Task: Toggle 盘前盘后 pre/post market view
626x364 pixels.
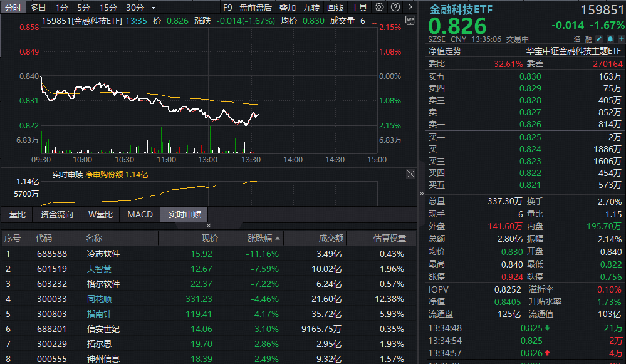Action: coord(256,6)
